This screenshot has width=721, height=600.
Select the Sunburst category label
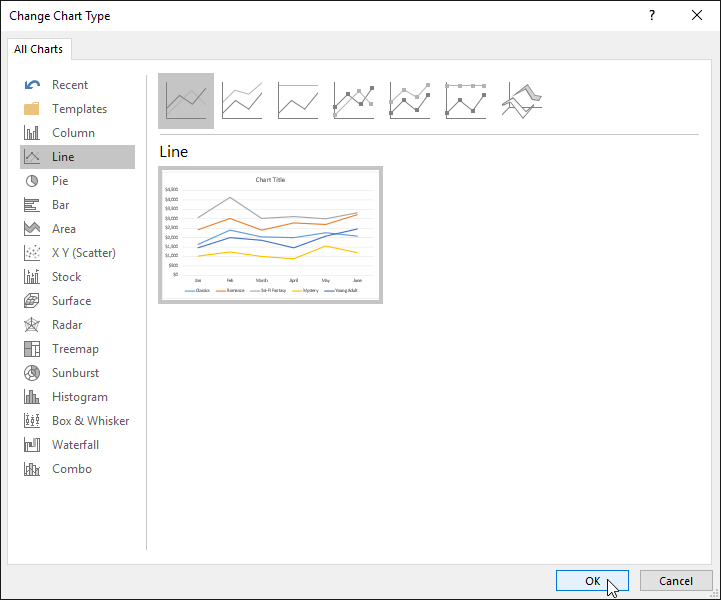point(75,373)
